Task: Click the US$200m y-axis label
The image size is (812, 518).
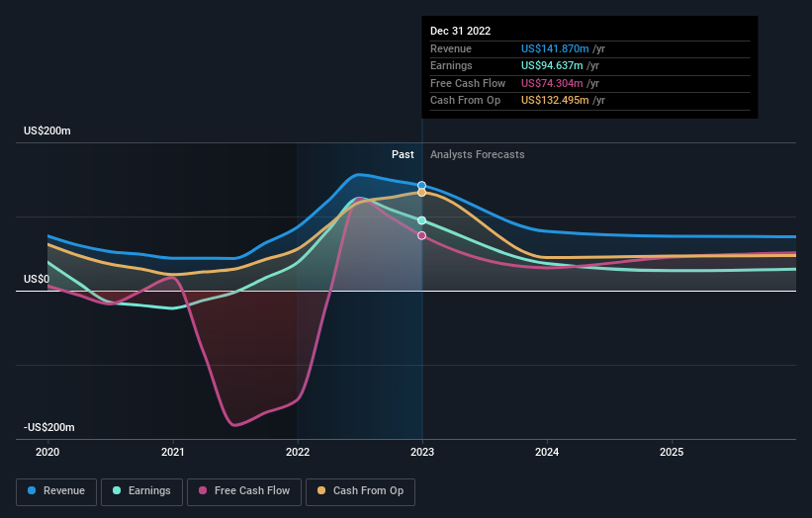Action: tap(47, 130)
